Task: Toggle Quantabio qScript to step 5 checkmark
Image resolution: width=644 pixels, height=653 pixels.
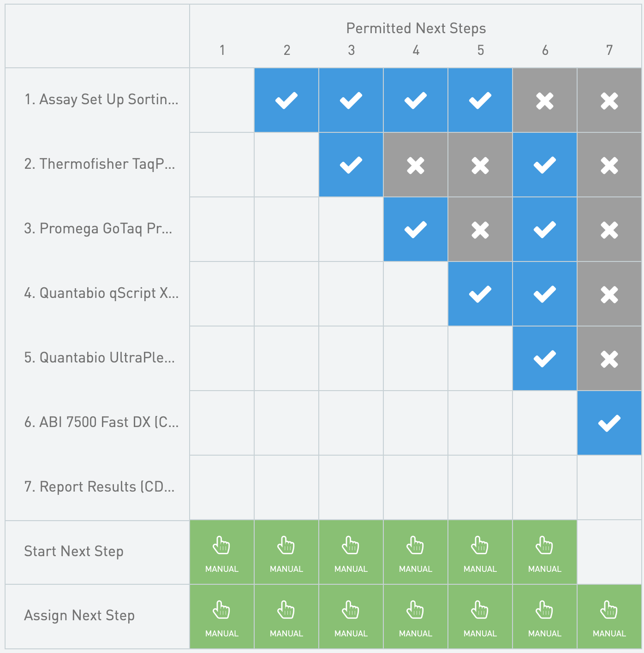Action: click(480, 294)
